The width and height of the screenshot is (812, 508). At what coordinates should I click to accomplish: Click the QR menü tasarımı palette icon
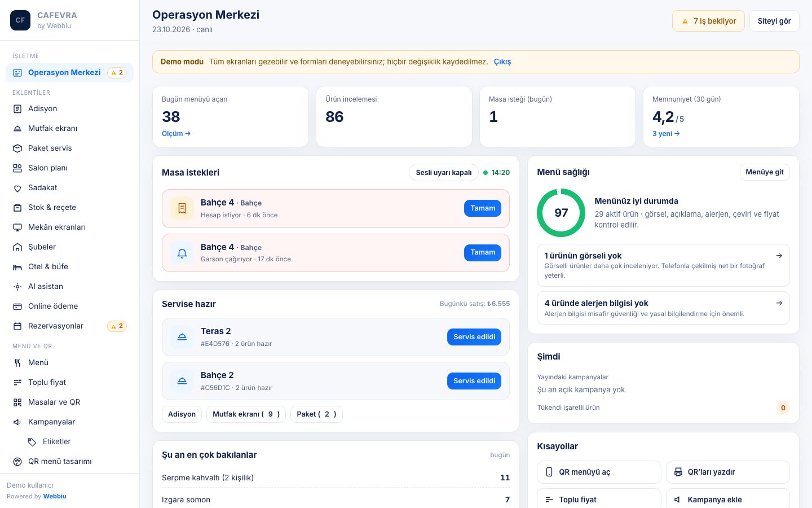(x=17, y=462)
